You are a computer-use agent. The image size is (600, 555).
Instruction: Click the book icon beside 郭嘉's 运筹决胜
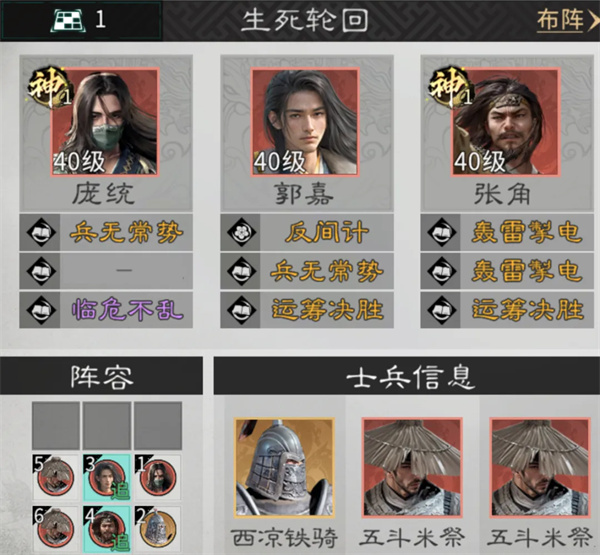click(x=241, y=310)
